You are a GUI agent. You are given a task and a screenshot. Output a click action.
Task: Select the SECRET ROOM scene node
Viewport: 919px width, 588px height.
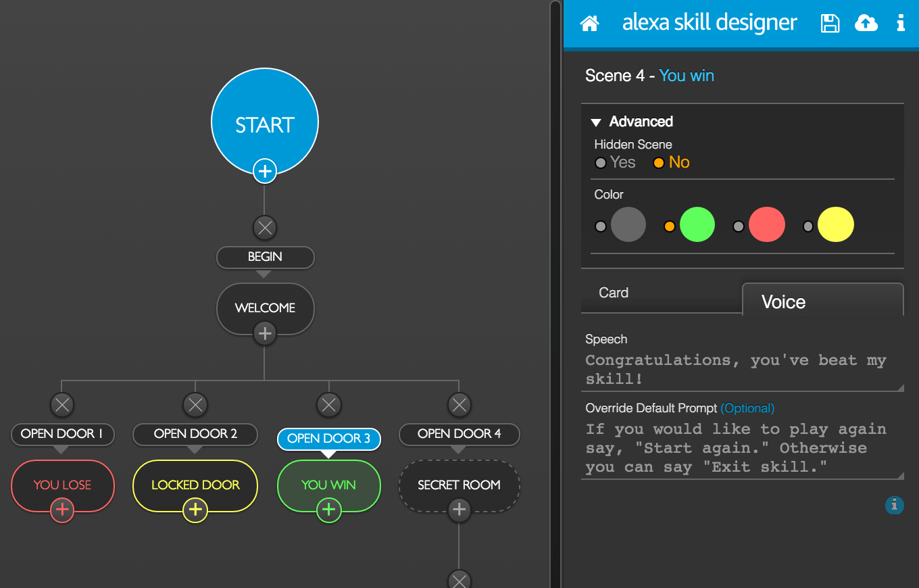click(x=459, y=485)
